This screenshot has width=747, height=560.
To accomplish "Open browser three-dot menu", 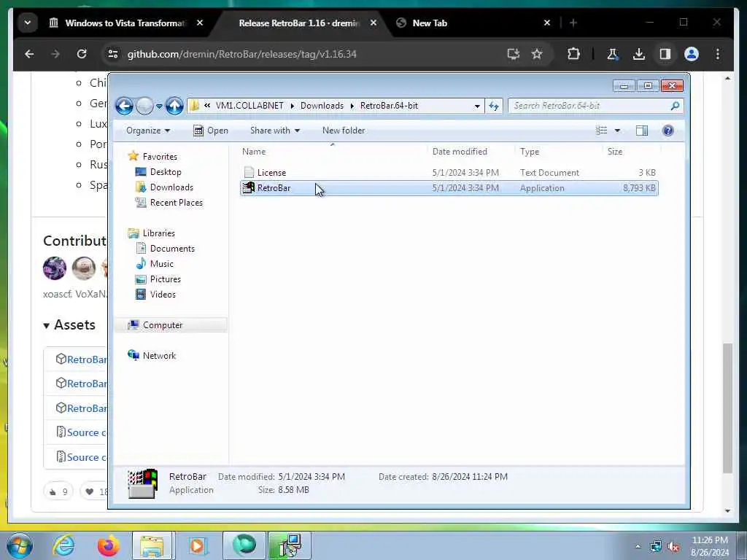I will (x=718, y=54).
